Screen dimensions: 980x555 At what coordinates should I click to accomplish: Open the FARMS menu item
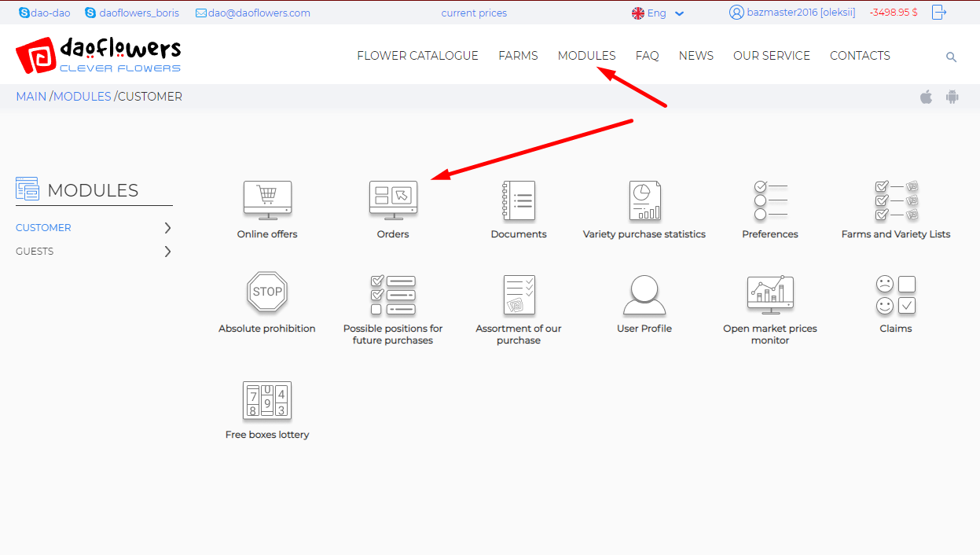(518, 56)
